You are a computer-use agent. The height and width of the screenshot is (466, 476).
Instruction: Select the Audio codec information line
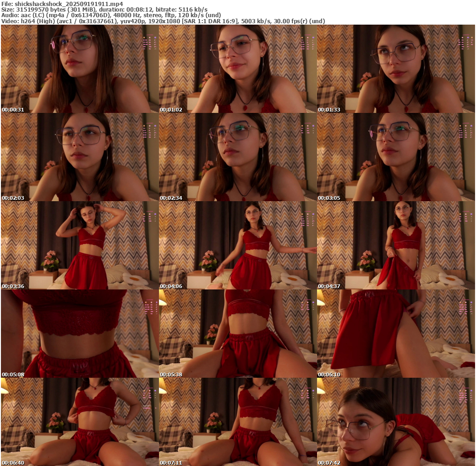pos(112,15)
